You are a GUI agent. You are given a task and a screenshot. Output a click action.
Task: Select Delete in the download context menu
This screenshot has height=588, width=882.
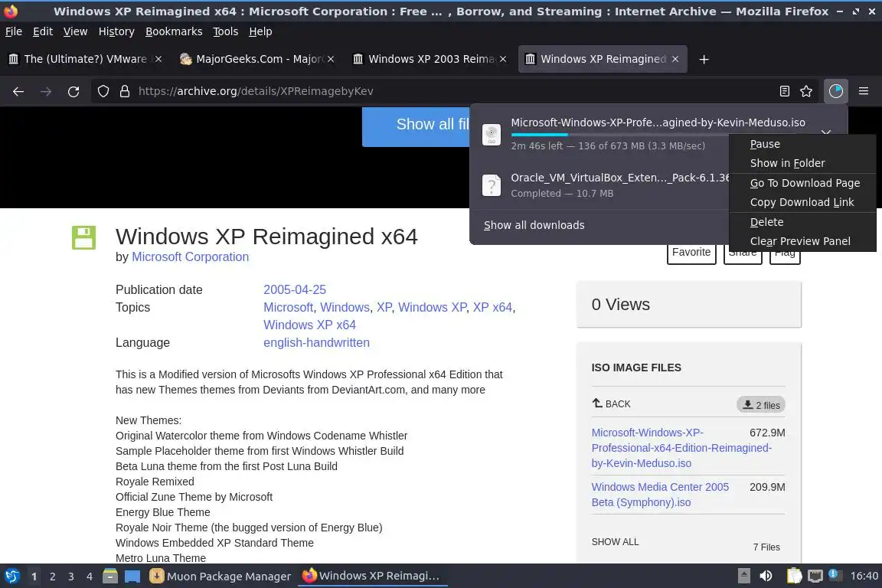pyautogui.click(x=766, y=222)
